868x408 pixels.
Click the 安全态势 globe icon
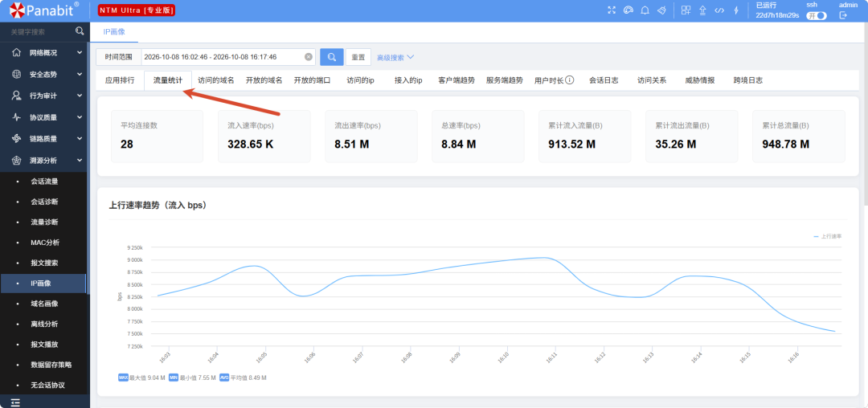pyautogui.click(x=17, y=74)
